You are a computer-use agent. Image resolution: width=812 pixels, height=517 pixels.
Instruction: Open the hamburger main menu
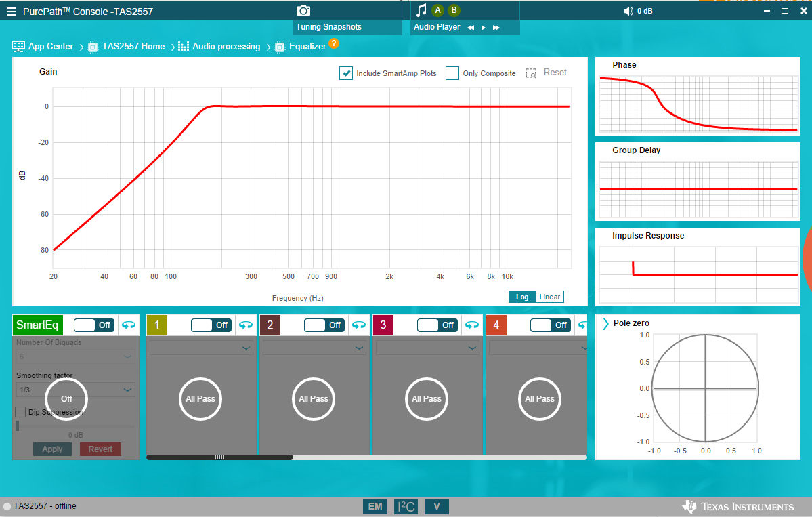coord(12,12)
